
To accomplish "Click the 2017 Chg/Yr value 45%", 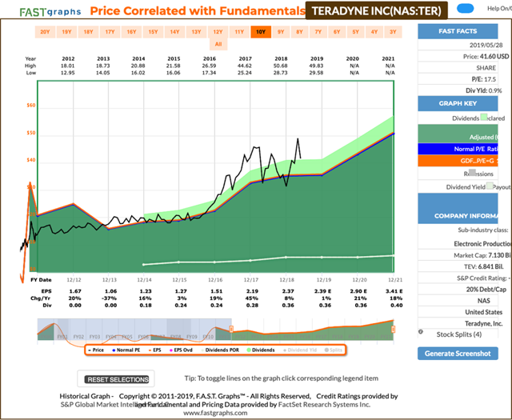I will [252, 298].
